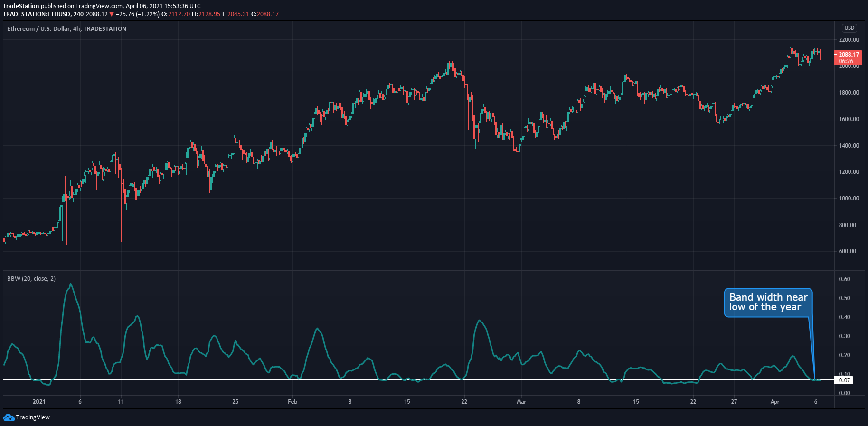Click the 0.60 BBW axis label
Screen dimensions: 868x426
[844, 279]
